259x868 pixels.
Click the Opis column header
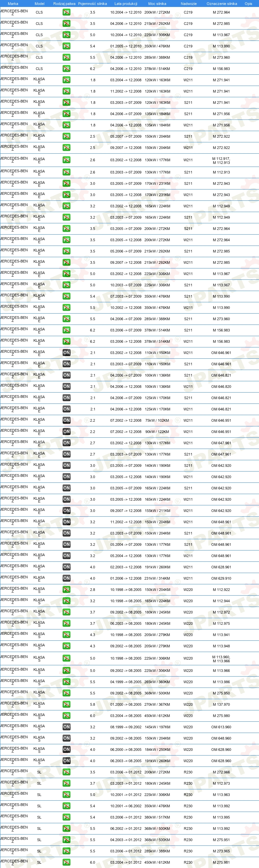248,4
